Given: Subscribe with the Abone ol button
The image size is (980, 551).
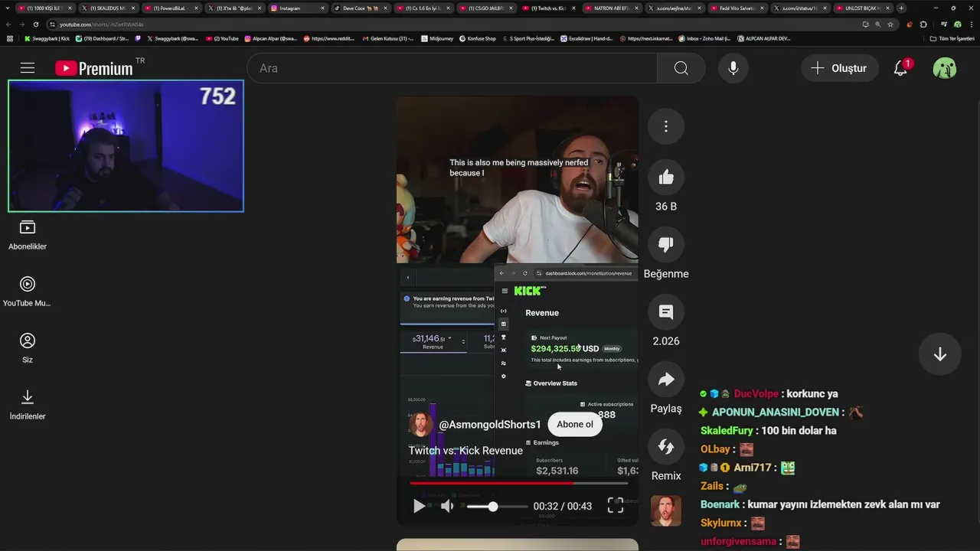Looking at the screenshot, I should (575, 424).
